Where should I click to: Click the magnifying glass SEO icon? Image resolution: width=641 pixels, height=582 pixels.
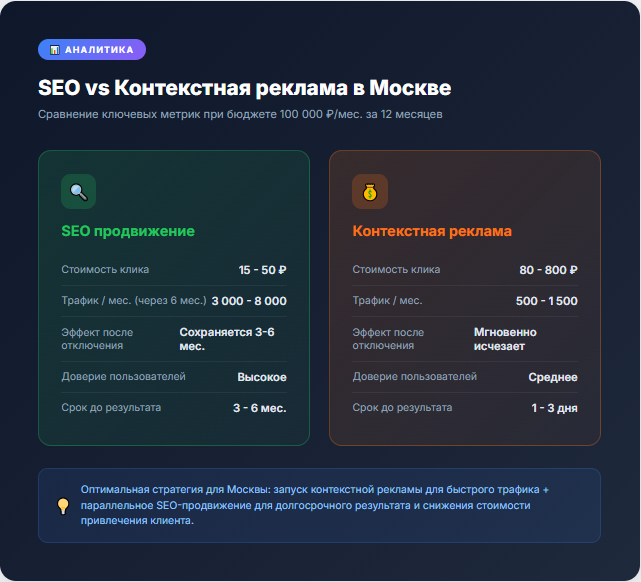[78, 192]
